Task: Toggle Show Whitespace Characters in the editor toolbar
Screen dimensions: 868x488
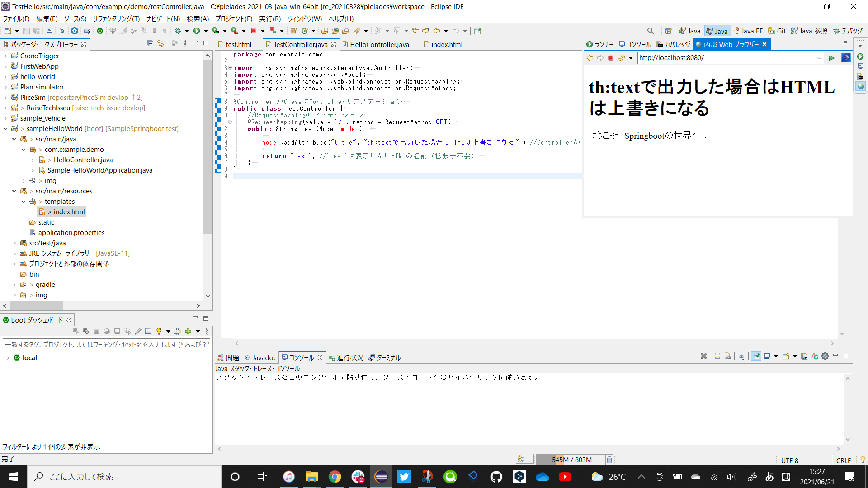Action: point(165,31)
